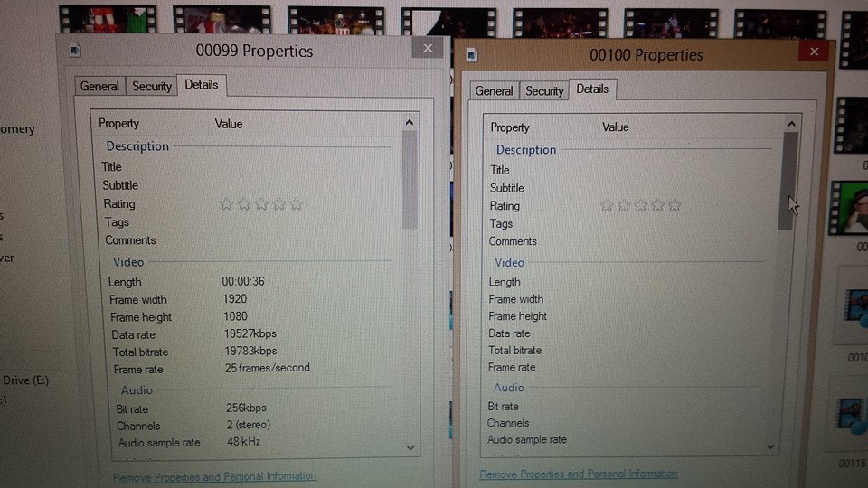
Task: Select Details tab in 00099 Properties
Action: [x=201, y=85]
